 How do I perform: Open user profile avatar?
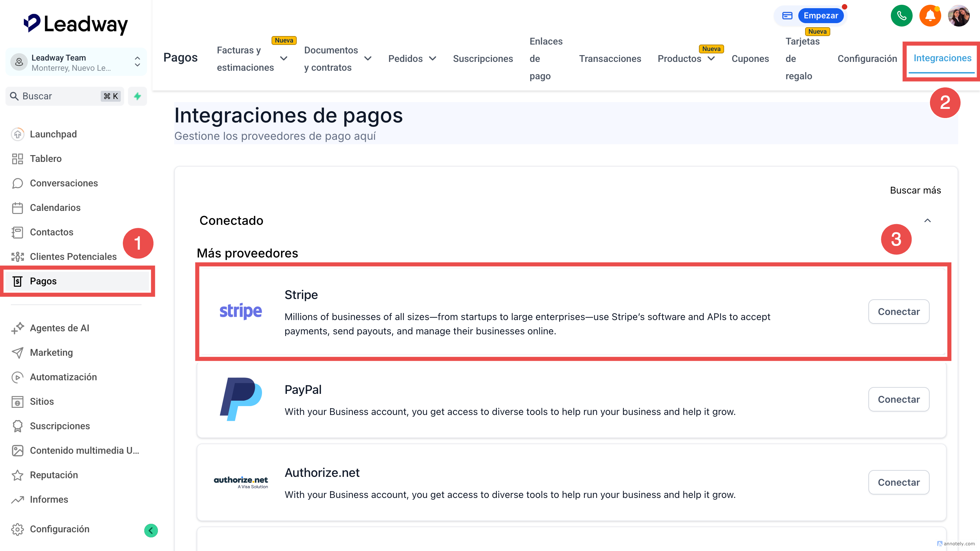(958, 16)
